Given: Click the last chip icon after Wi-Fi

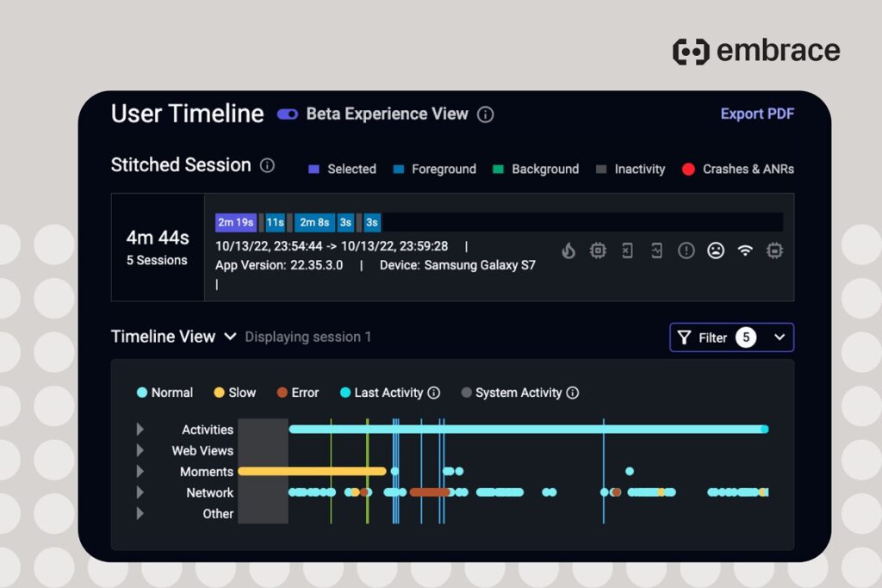Looking at the screenshot, I should (x=774, y=251).
